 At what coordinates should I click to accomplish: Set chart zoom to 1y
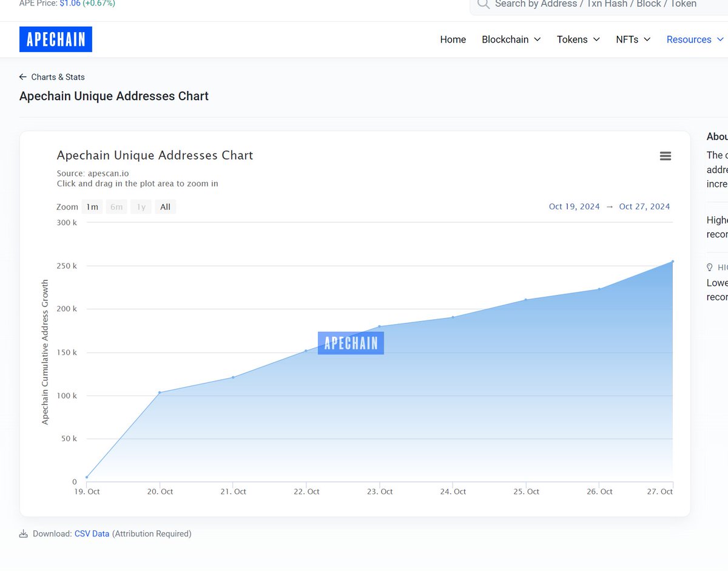(x=141, y=207)
